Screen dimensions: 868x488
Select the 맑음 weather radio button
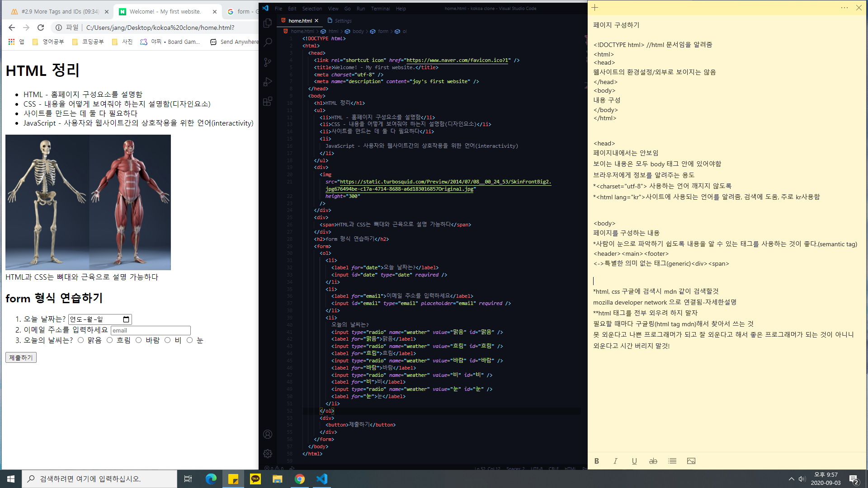pos(81,340)
